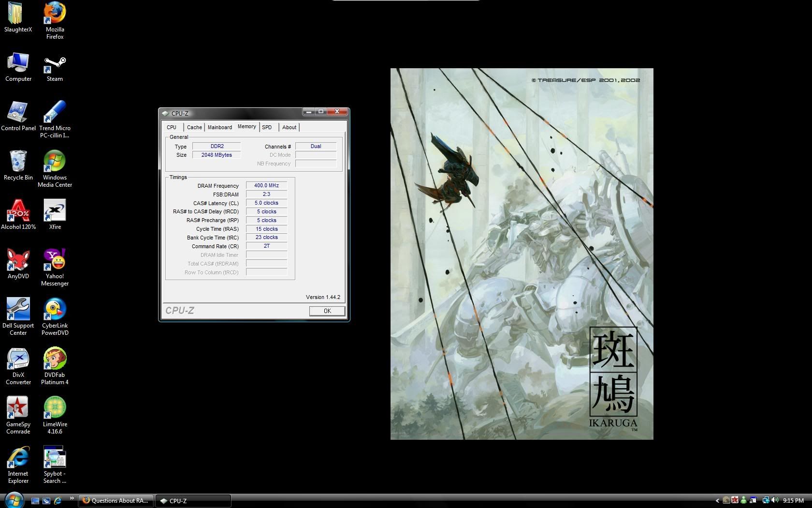Switch to CPU tab in CPU-Z
The height and width of the screenshot is (508, 812).
[x=172, y=127]
